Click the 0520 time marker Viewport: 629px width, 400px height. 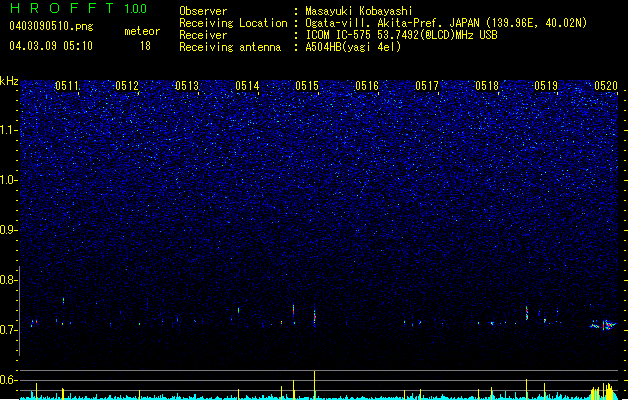(x=606, y=86)
